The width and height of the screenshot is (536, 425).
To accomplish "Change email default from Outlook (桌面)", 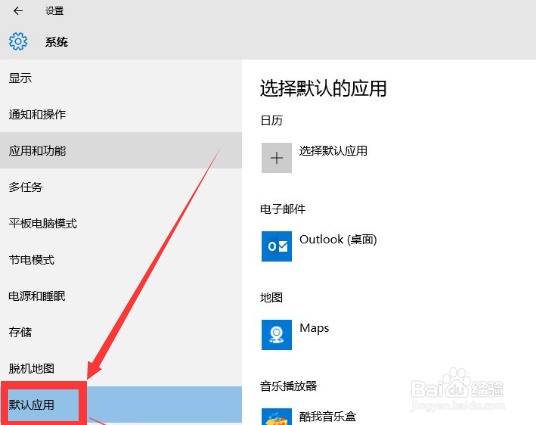I will [x=338, y=239].
